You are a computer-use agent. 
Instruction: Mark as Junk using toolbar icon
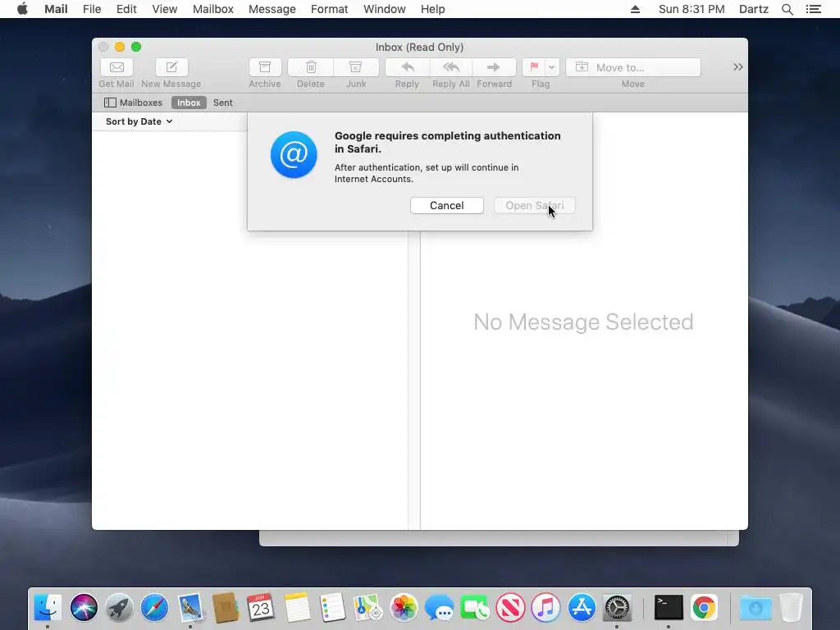point(356,67)
